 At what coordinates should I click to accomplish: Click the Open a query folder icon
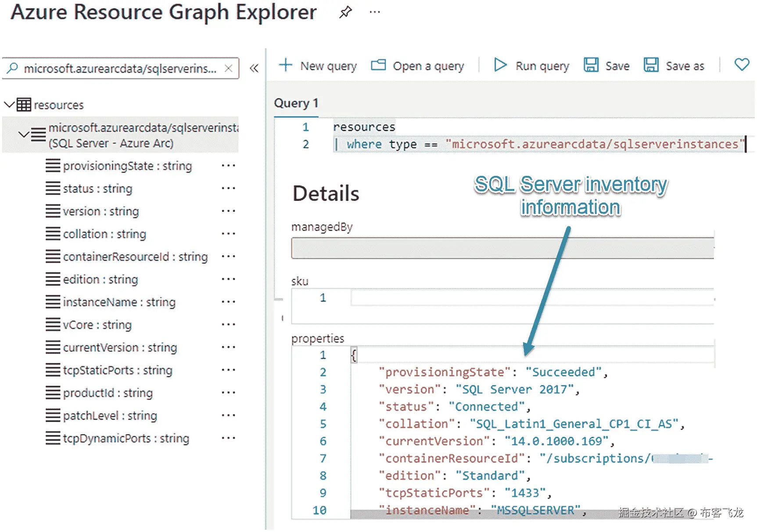tap(378, 65)
